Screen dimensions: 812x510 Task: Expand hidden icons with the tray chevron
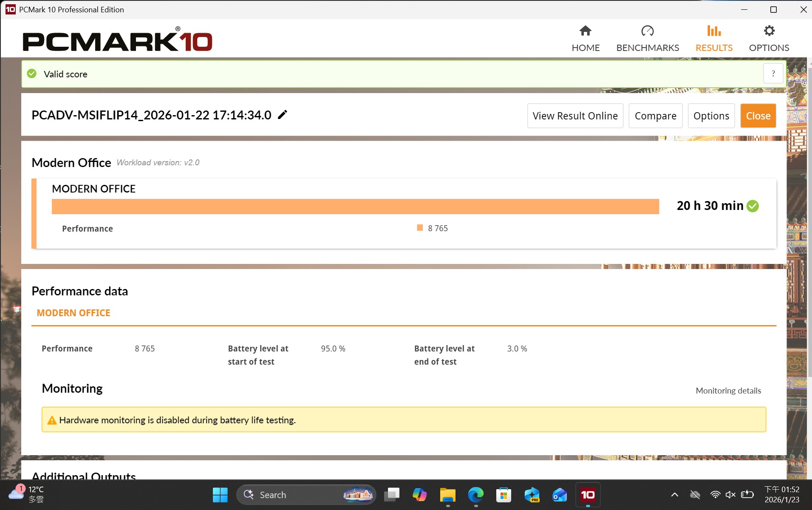(x=674, y=494)
